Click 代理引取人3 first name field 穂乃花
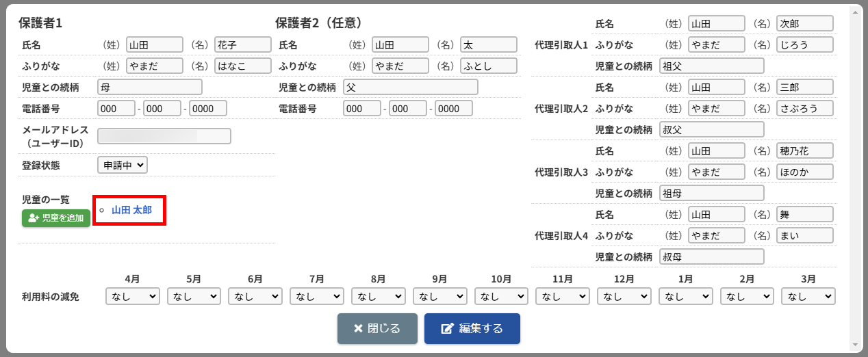 coord(804,150)
